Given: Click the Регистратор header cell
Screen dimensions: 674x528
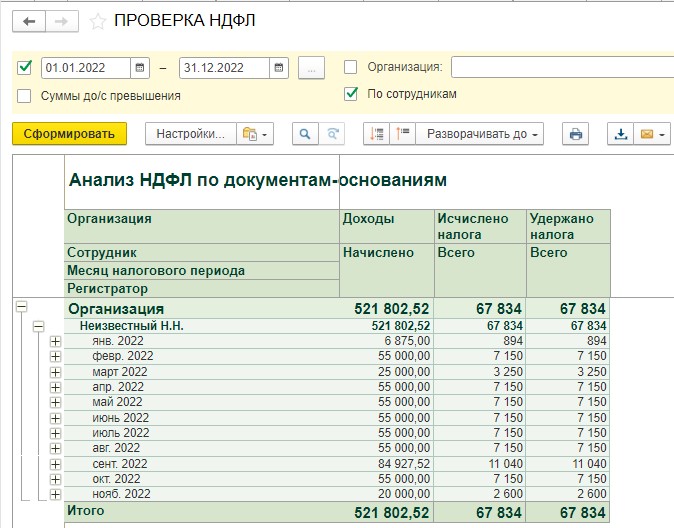Looking at the screenshot, I should click(x=202, y=289).
